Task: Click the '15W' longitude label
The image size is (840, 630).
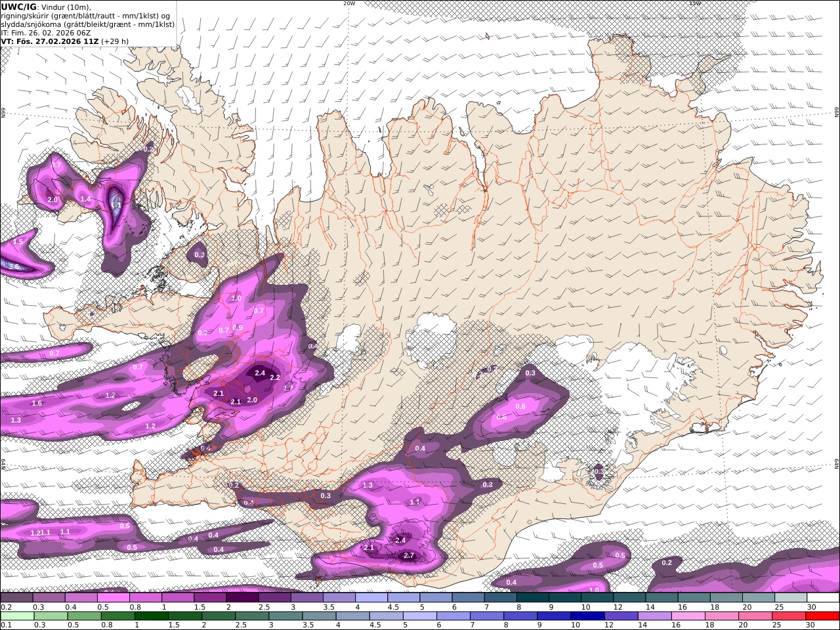Action: click(695, 3)
